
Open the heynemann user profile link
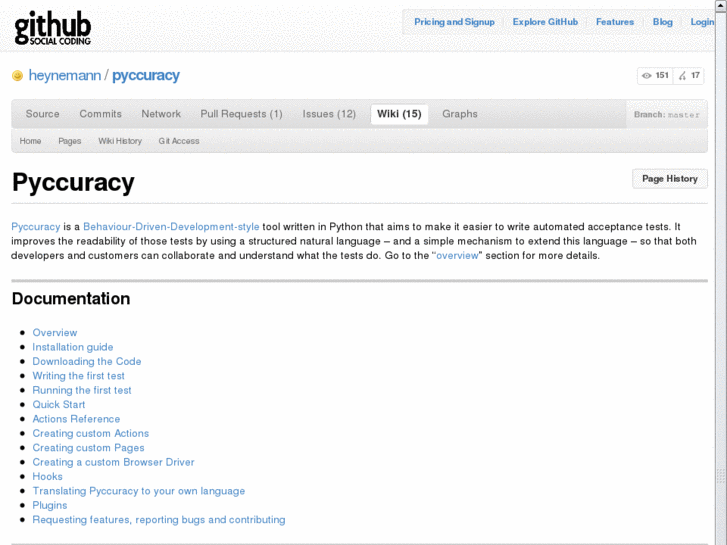(64, 75)
